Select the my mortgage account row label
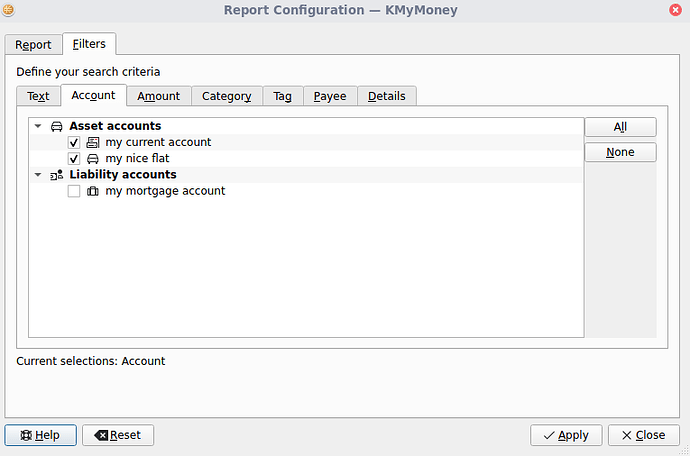 165,190
